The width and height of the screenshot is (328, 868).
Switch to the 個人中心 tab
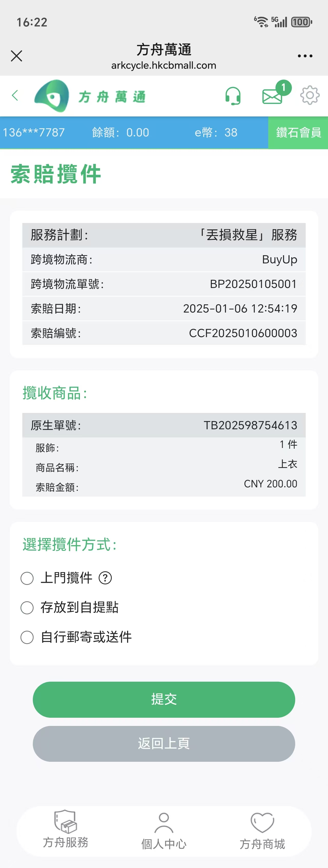[164, 831]
